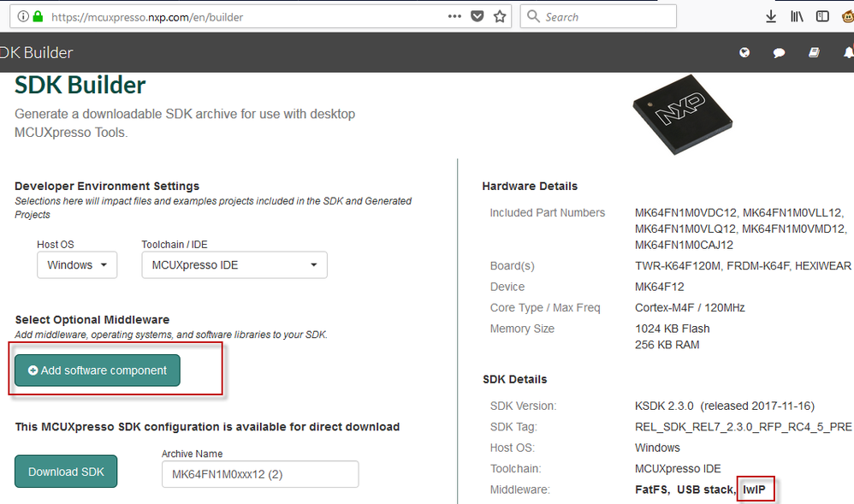Open the documentation book icon in the header
The height and width of the screenshot is (504, 854).
click(814, 52)
